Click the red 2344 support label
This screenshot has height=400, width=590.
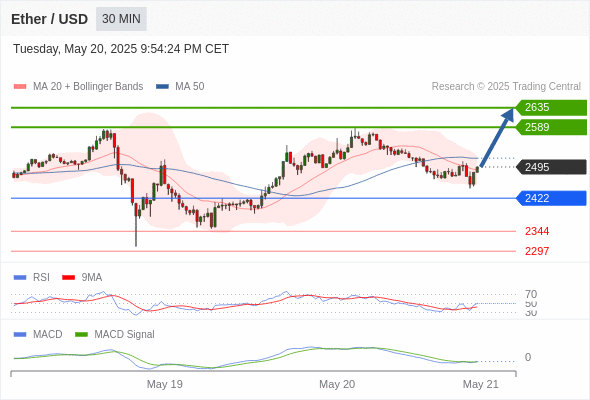click(x=537, y=231)
